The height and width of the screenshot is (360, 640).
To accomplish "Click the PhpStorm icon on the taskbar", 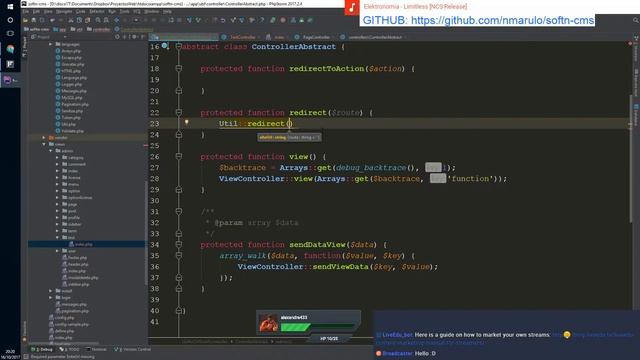I will (8, 80).
